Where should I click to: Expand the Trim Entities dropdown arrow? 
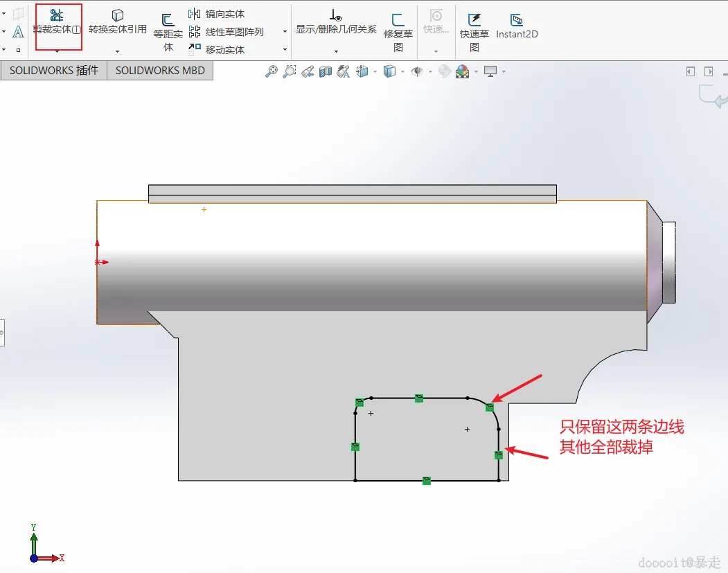(x=57, y=51)
